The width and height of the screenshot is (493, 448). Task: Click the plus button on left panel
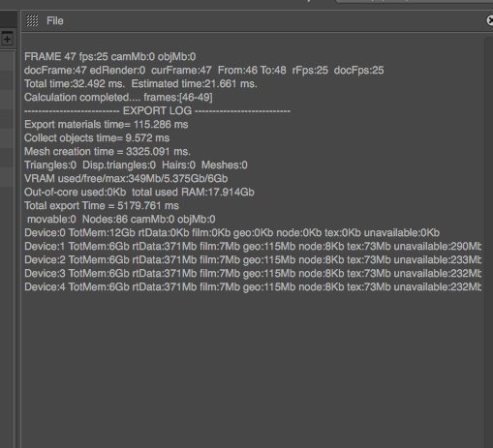[x=7, y=40]
